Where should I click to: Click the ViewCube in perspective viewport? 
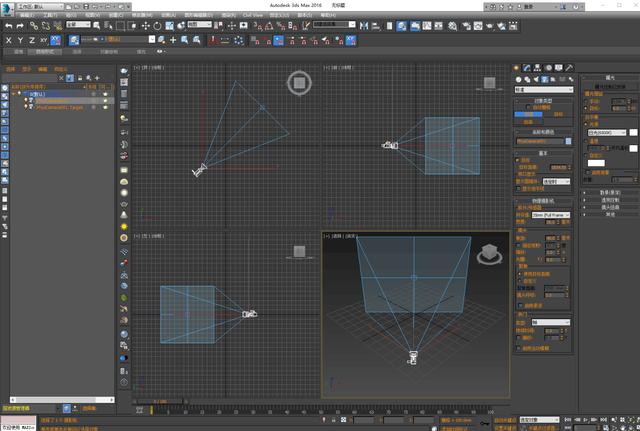(x=489, y=255)
